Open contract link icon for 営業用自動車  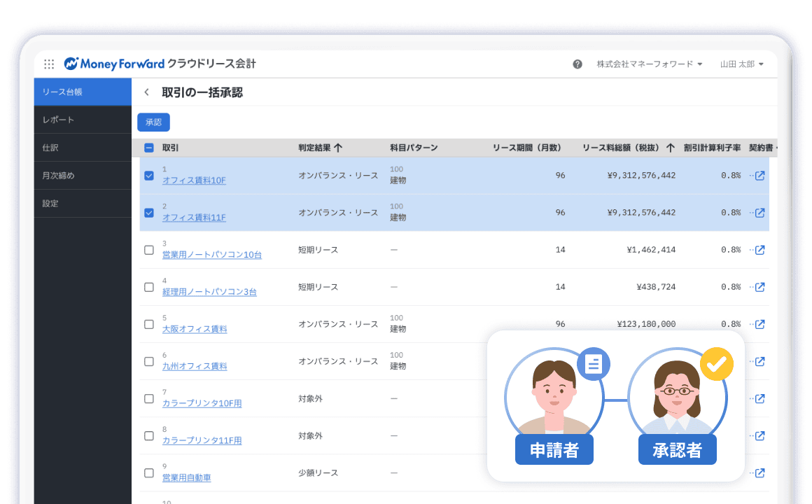(x=759, y=473)
